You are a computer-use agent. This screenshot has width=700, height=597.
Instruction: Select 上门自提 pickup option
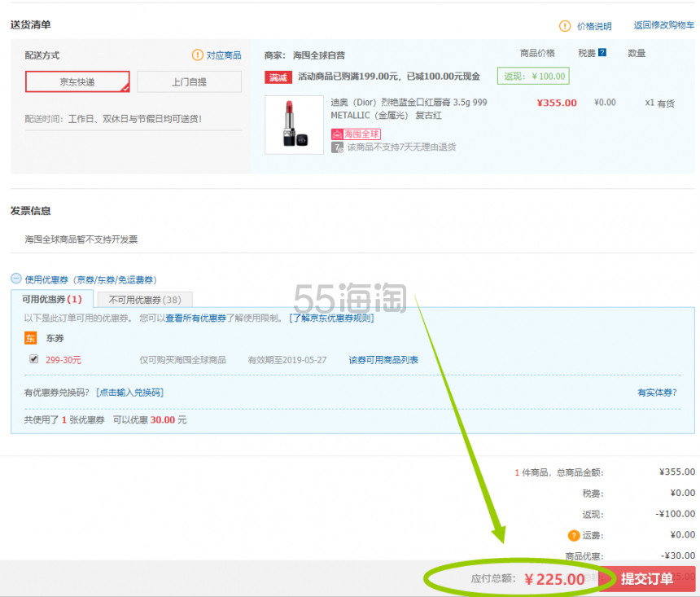(x=190, y=81)
